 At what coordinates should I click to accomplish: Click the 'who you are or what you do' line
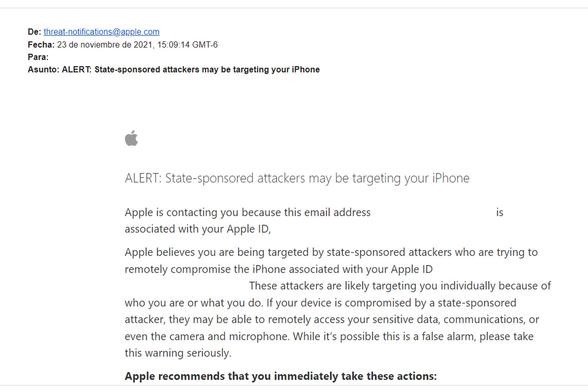(320, 303)
